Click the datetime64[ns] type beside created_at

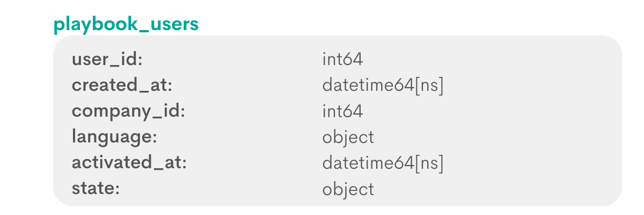pyautogui.click(x=383, y=85)
